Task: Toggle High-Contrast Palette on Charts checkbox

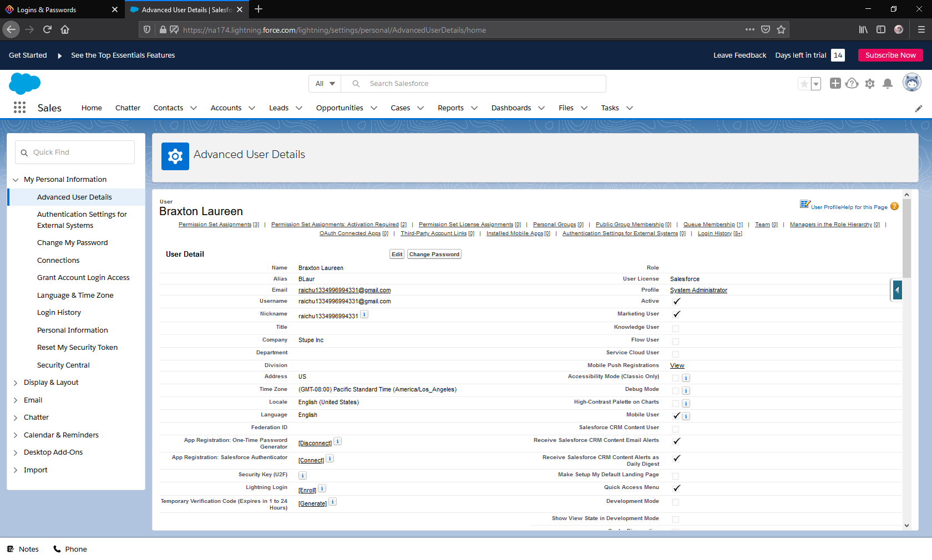Action: click(676, 404)
